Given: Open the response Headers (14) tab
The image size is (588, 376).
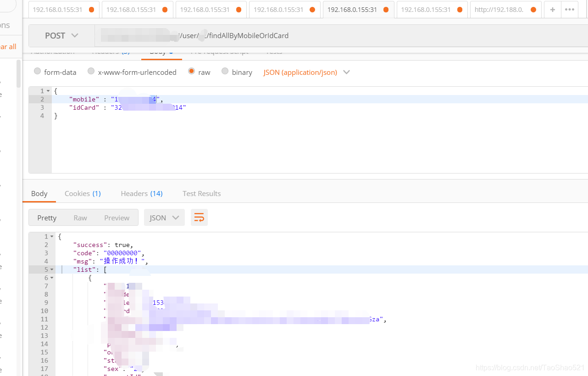Looking at the screenshot, I should pyautogui.click(x=142, y=193).
